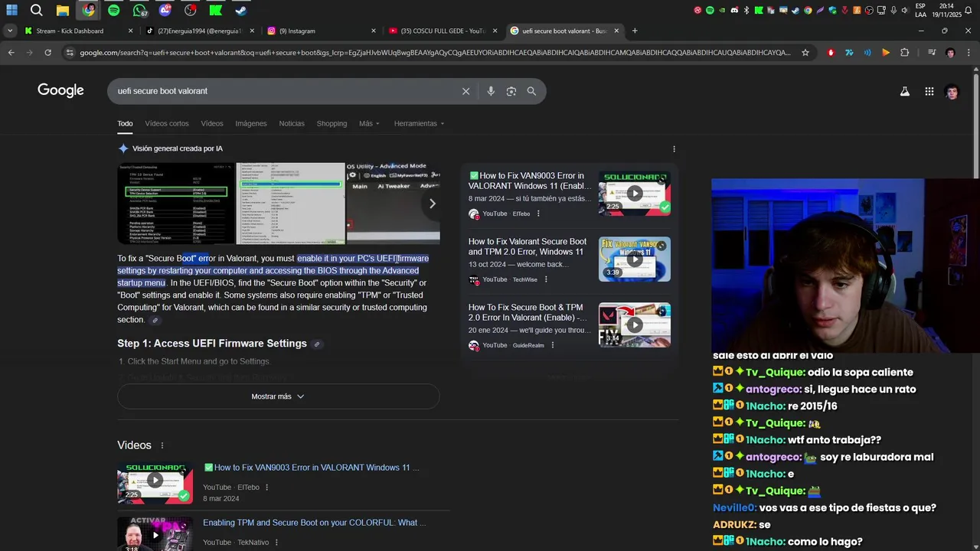Click the address bar URL
The height and width of the screenshot is (551, 980).
tap(435, 52)
